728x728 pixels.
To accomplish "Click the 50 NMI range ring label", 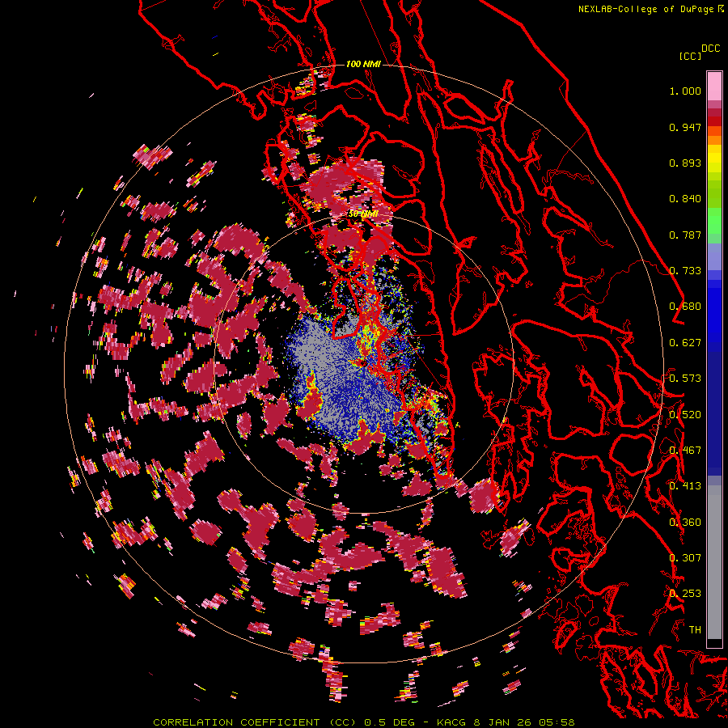I will pos(363,214).
